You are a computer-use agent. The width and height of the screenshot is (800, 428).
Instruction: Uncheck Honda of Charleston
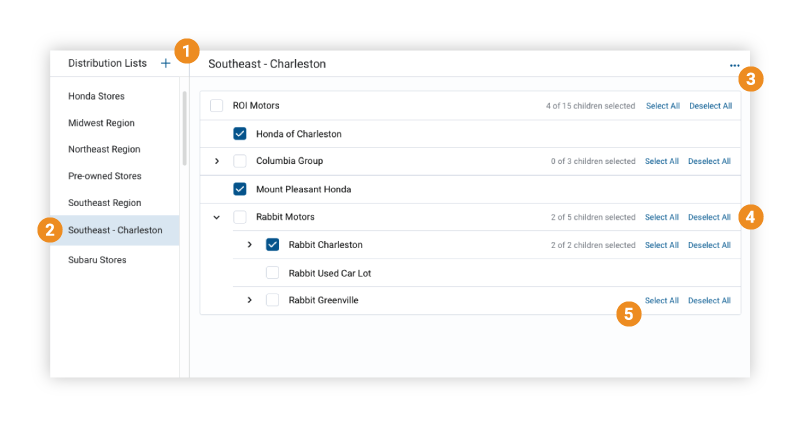240,134
